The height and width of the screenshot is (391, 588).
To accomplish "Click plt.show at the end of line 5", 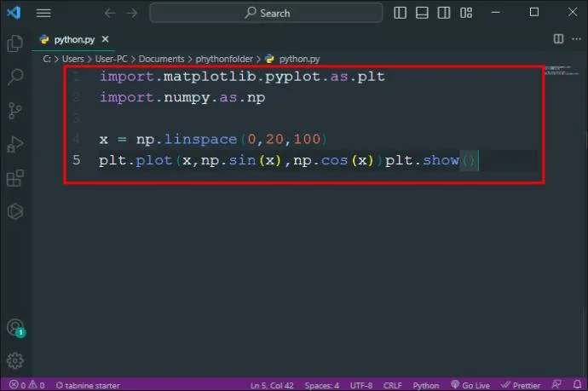I will point(422,160).
